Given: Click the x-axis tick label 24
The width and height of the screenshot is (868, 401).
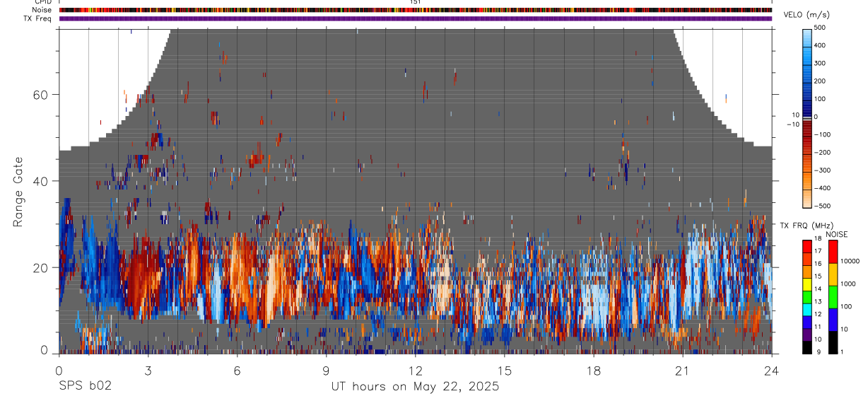Looking at the screenshot, I should (771, 371).
